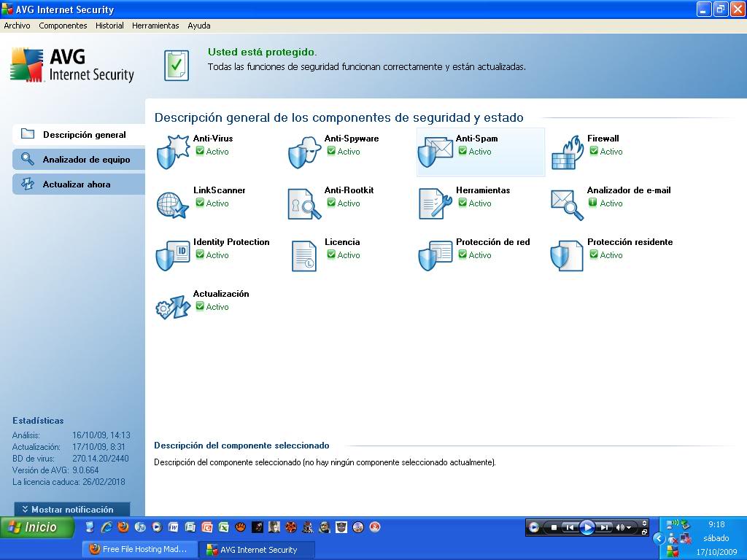Click Actualizar ahora in the sidebar
The image size is (747, 560).
79,184
